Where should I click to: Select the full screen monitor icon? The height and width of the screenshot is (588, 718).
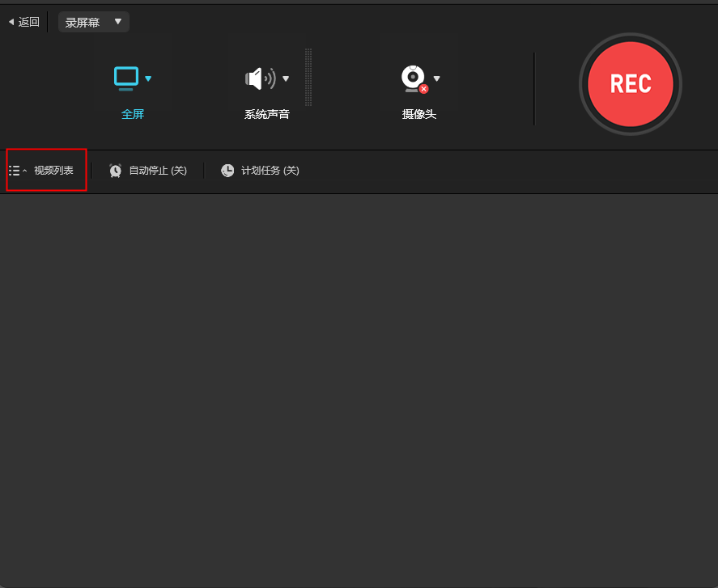[x=126, y=78]
